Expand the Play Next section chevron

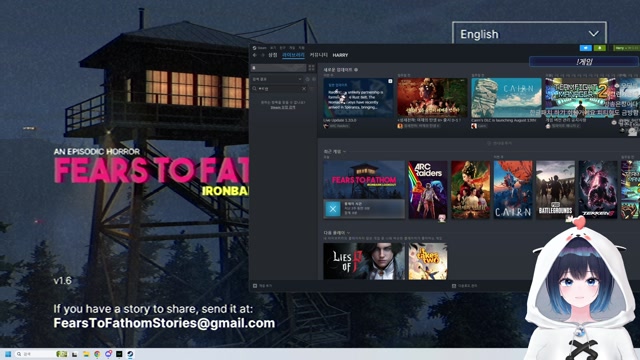(x=348, y=233)
